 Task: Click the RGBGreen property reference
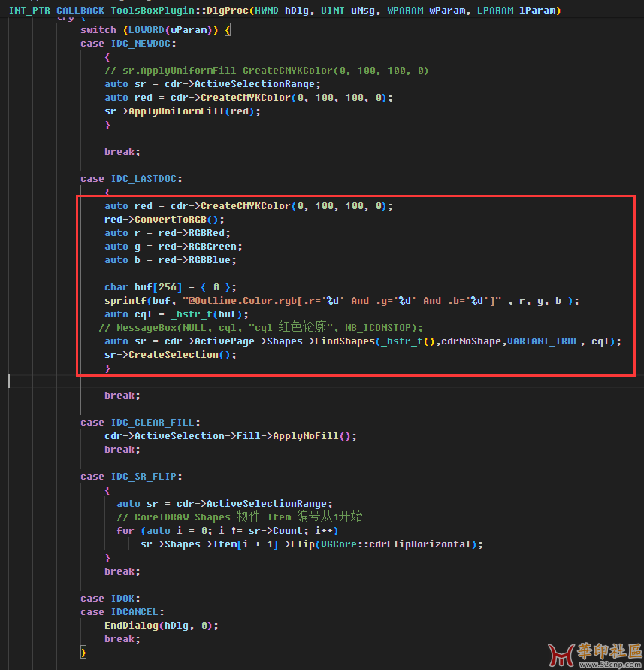(x=212, y=247)
